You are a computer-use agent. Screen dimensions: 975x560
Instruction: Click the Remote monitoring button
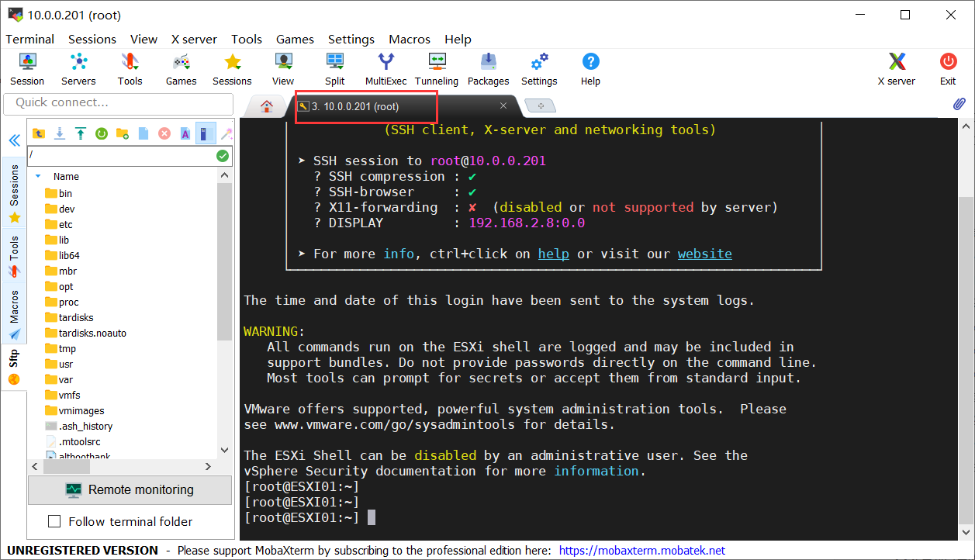130,489
